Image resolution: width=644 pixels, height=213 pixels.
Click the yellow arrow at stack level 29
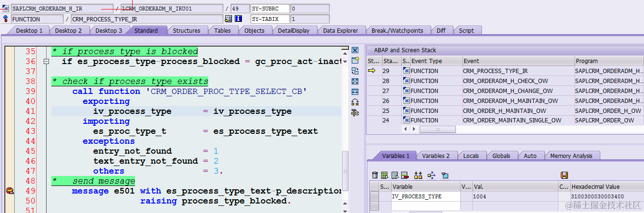pos(372,71)
